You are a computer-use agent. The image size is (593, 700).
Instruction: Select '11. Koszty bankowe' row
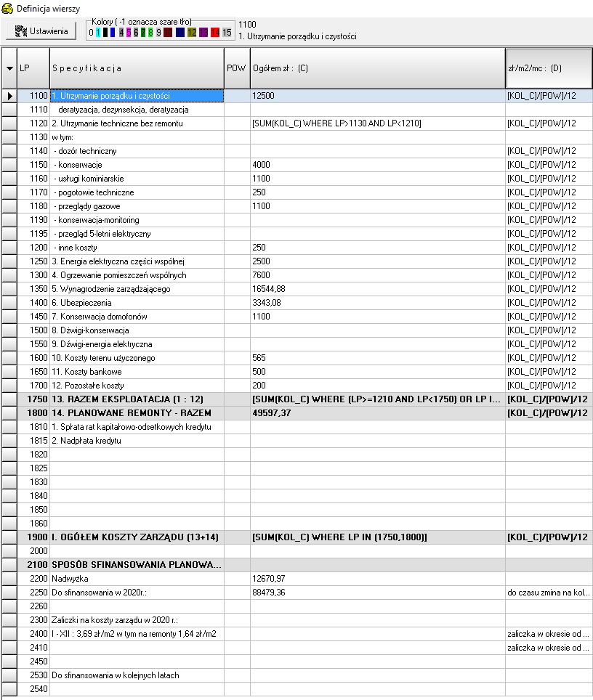(x=137, y=372)
